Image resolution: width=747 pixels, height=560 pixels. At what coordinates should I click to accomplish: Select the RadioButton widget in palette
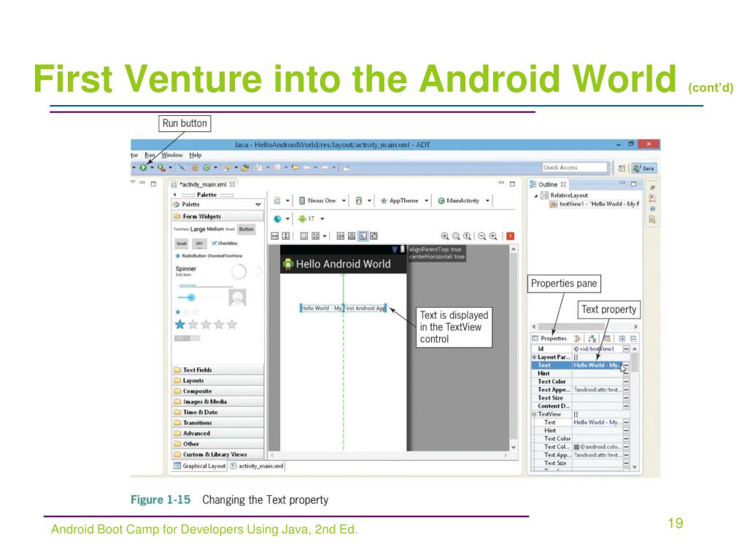coord(192,256)
